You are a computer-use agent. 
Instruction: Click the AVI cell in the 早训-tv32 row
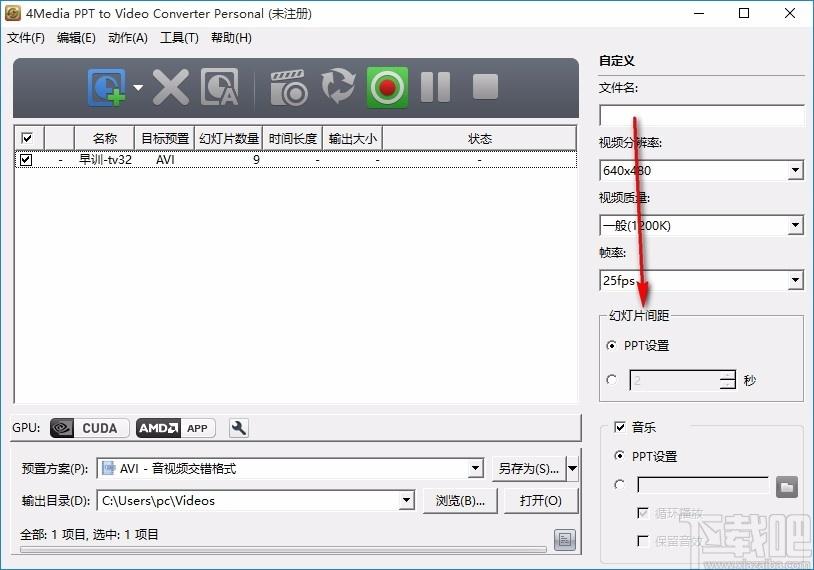click(x=165, y=159)
